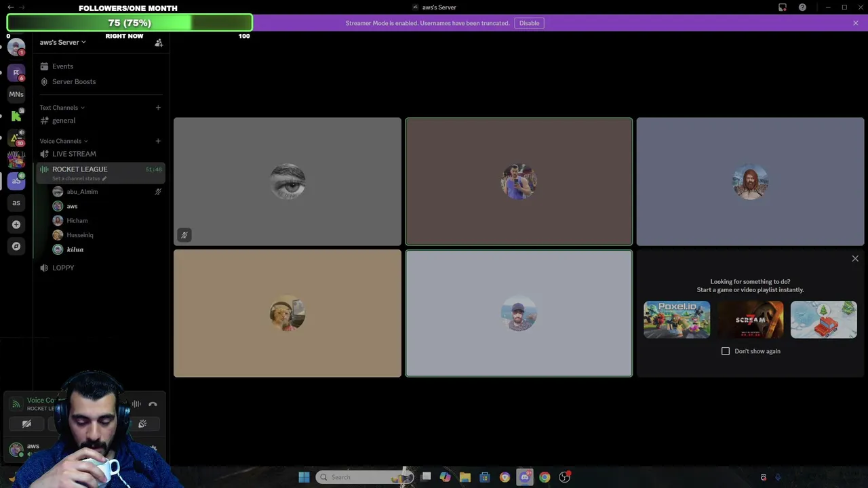Select the bearded cap avatar video tile
Image resolution: width=868 pixels, height=488 pixels.
519,313
